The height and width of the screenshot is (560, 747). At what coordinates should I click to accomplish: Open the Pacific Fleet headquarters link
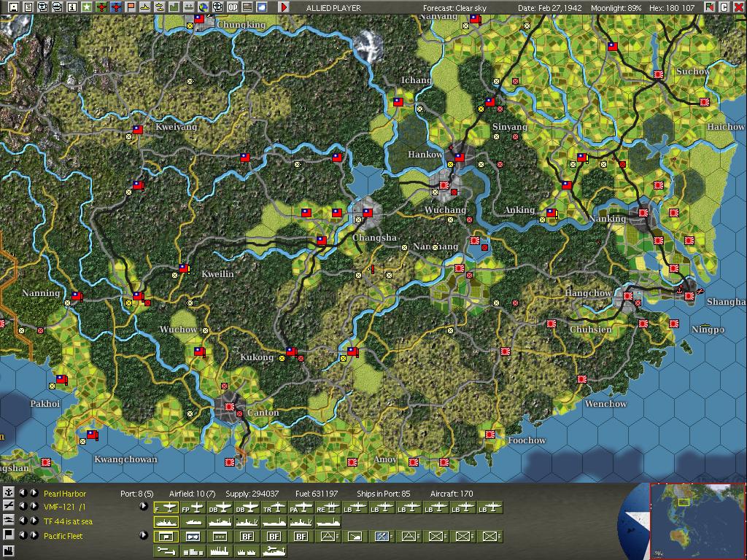coord(63,536)
